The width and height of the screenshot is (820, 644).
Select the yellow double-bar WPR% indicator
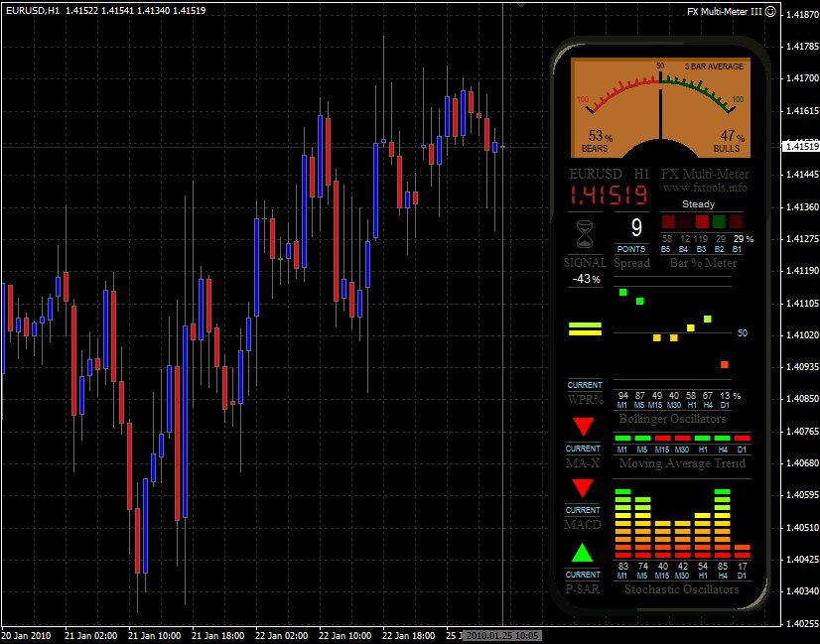click(x=585, y=329)
